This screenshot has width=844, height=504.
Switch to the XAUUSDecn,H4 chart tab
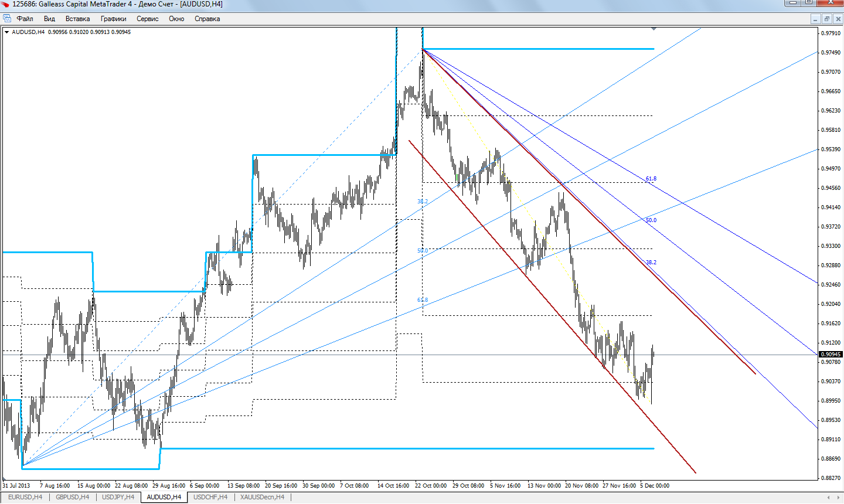click(x=262, y=497)
